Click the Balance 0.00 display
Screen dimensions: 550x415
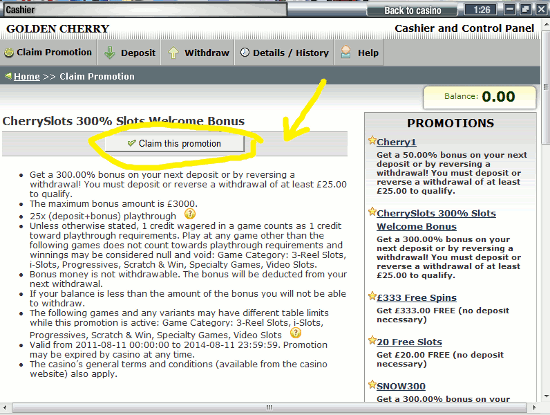479,97
